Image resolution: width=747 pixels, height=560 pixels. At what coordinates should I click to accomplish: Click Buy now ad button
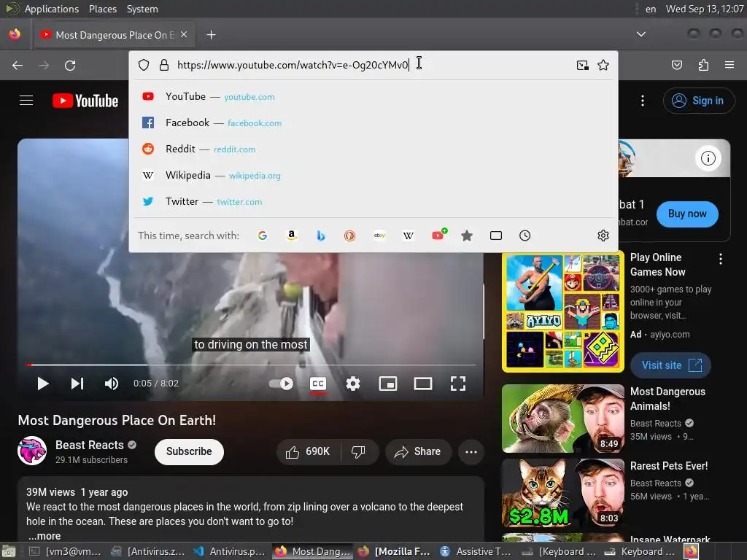click(x=687, y=214)
